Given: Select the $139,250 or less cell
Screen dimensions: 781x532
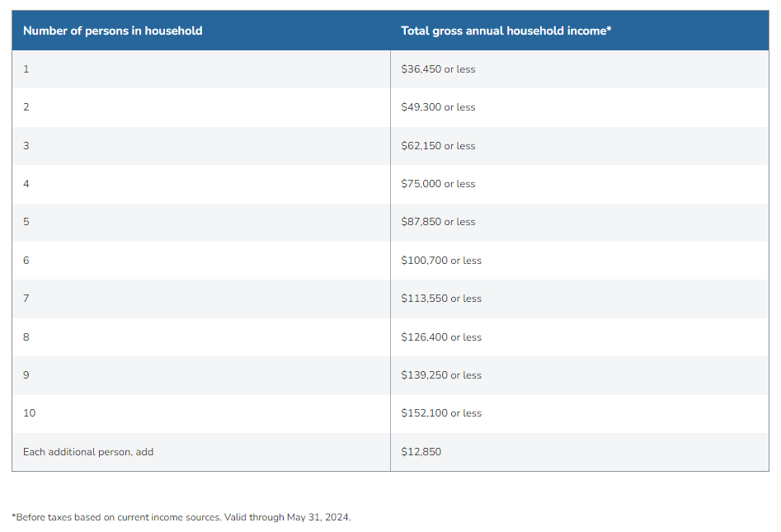Looking at the screenshot, I should 441,375.
